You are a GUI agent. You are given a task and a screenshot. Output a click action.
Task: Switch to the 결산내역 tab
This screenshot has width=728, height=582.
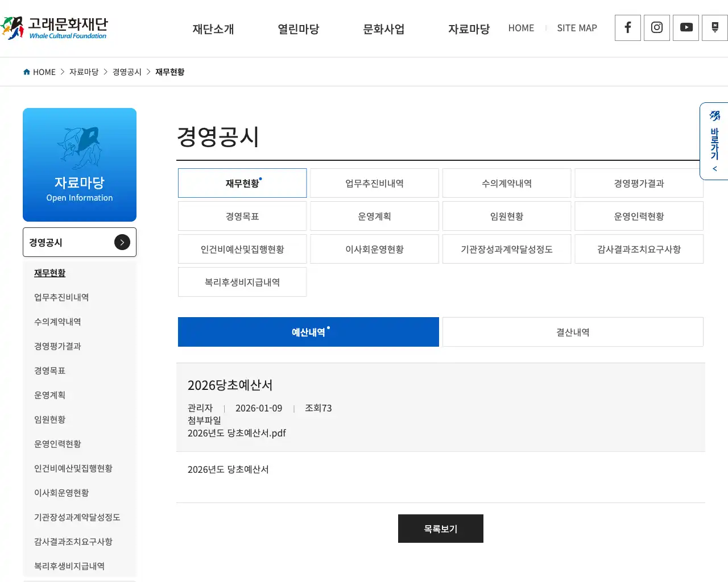click(x=572, y=332)
